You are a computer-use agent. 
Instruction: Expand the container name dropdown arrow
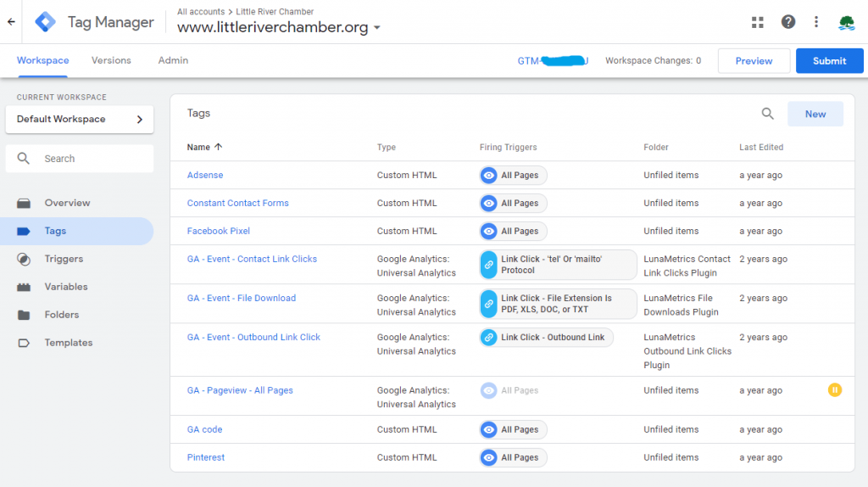point(377,28)
